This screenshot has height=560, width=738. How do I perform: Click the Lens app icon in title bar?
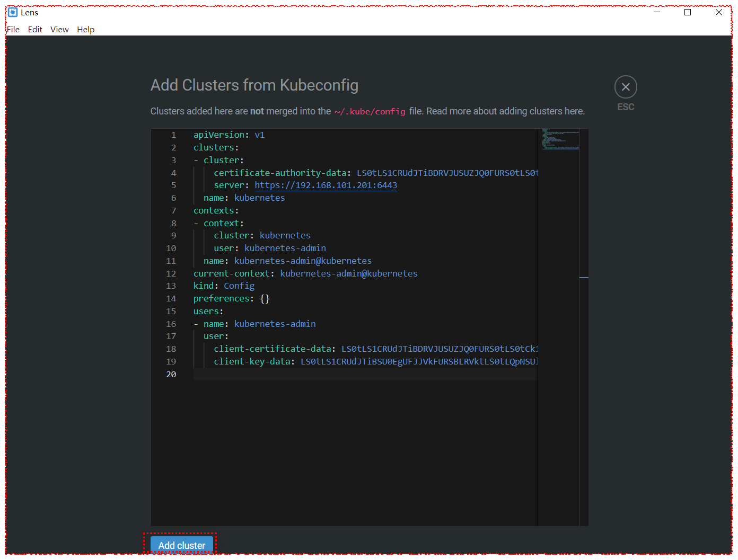click(x=13, y=12)
